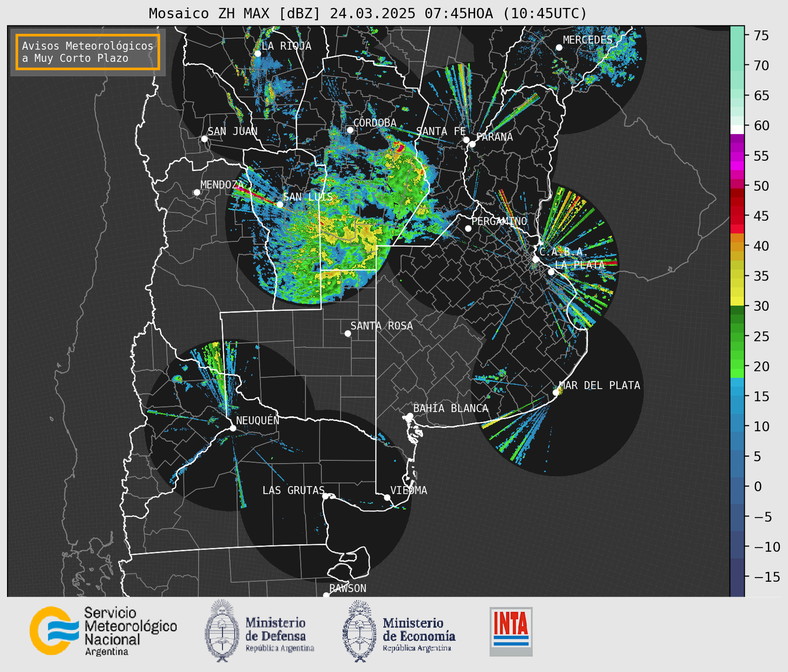Click the C.A.B.A. city marker

pyautogui.click(x=536, y=259)
